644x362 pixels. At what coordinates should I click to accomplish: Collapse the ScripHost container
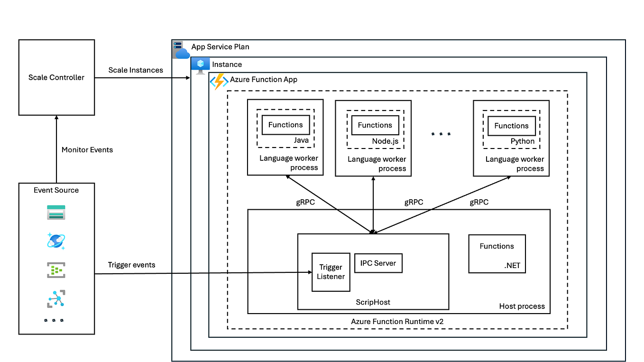[x=373, y=302]
